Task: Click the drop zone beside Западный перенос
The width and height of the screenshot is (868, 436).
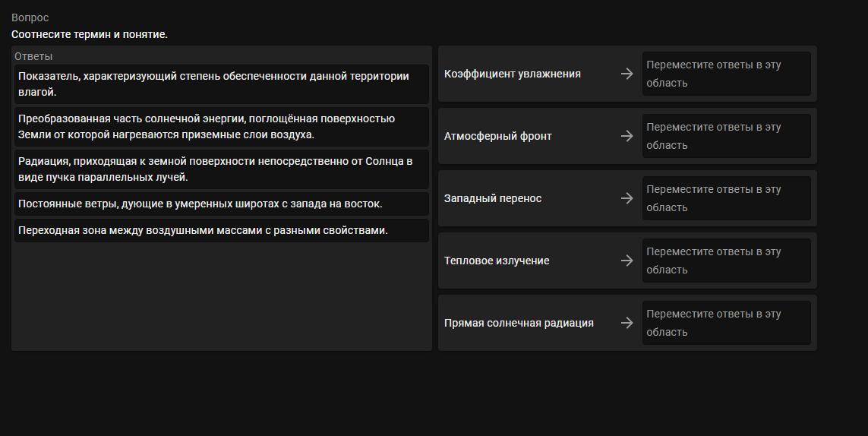Action: pos(726,198)
